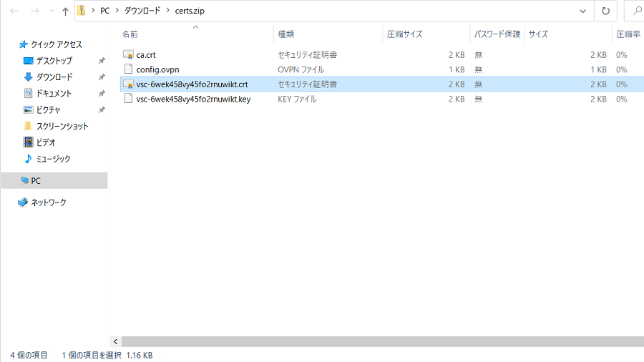Viewport: 644px width, 362px height.
Task: Click the ドキュメント page icon
Action: (28, 93)
